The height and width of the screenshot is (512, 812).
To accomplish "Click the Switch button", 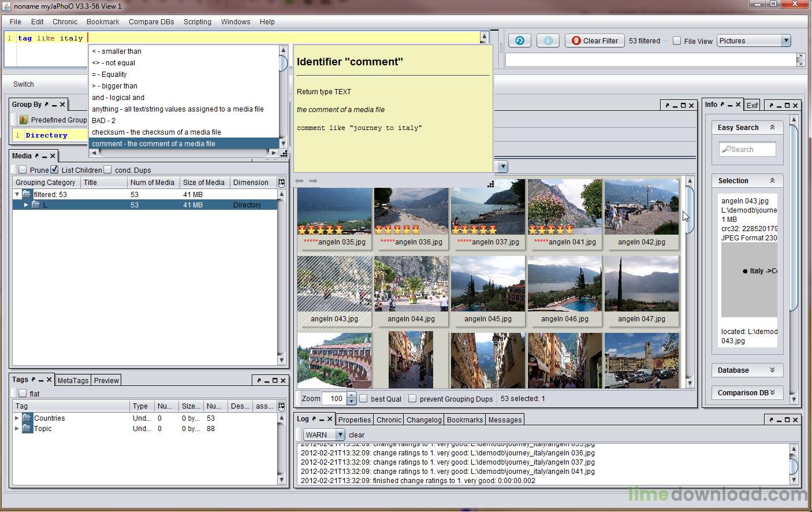I will coord(24,84).
